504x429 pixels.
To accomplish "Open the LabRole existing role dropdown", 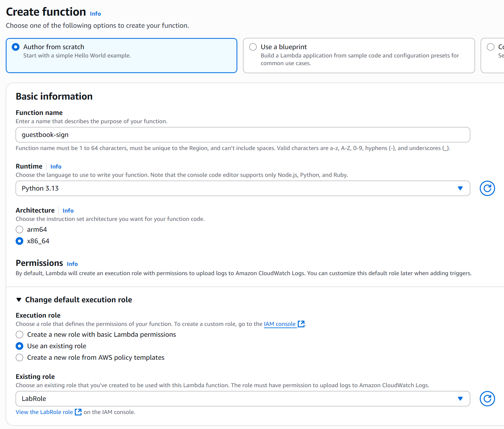I will click(x=242, y=399).
